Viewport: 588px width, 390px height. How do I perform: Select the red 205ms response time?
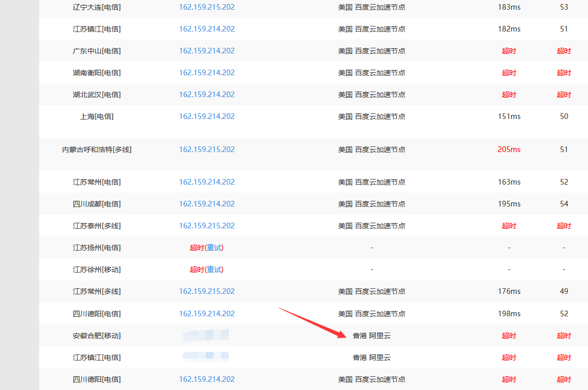coord(509,149)
